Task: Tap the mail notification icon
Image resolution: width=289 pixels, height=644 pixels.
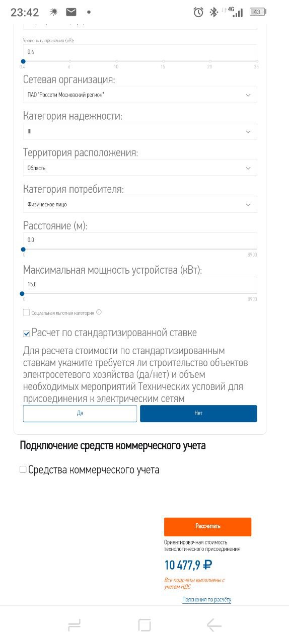Action: [71, 12]
